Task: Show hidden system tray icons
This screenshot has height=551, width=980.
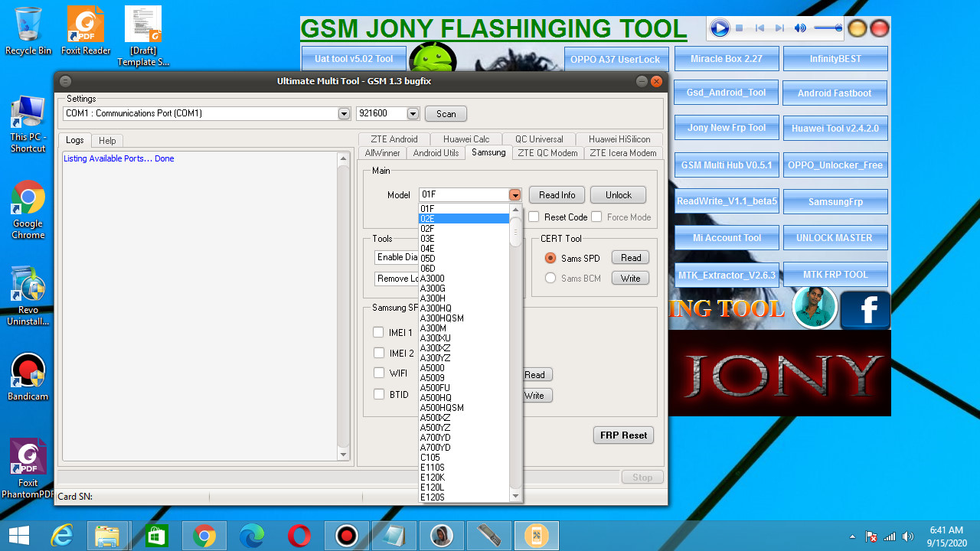Action: pyautogui.click(x=853, y=536)
